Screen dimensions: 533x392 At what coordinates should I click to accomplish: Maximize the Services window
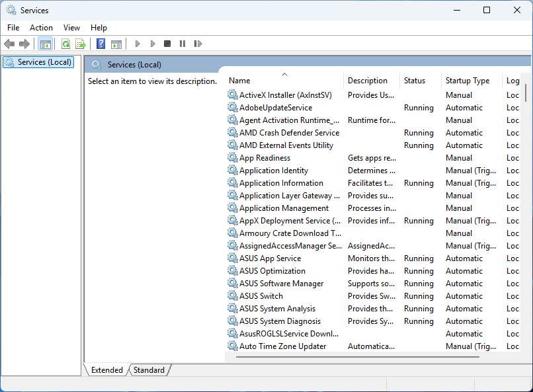point(487,10)
